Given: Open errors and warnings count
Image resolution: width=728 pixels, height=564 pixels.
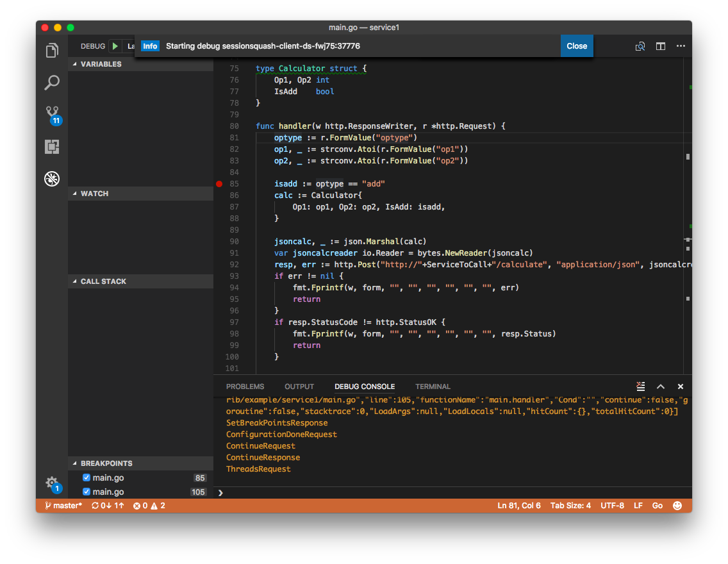Looking at the screenshot, I should pos(149,506).
